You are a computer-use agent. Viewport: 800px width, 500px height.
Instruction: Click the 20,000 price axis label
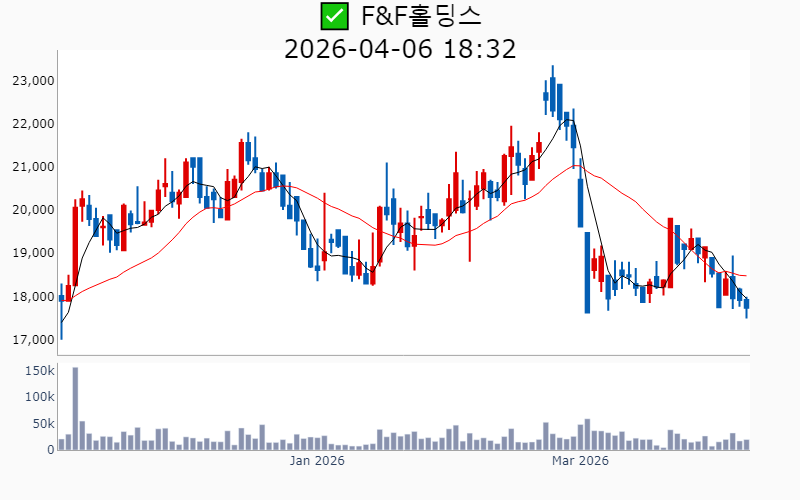tap(35, 210)
